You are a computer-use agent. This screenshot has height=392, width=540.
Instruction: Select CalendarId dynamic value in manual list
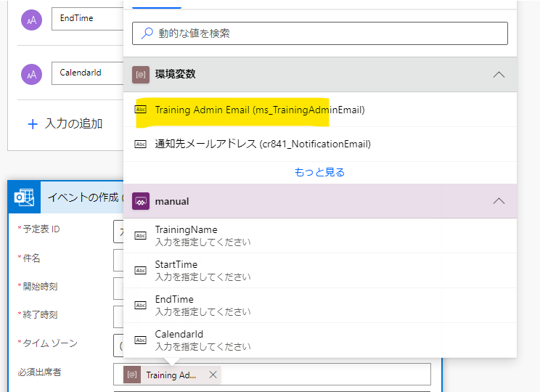pos(320,340)
